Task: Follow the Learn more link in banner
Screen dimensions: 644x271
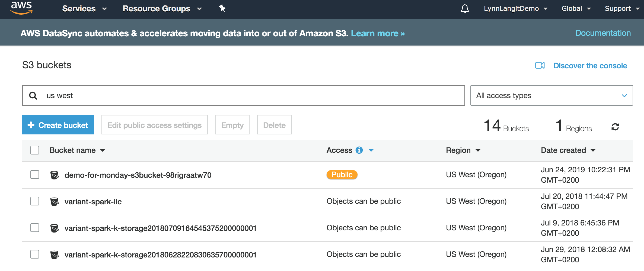Action: tap(378, 33)
